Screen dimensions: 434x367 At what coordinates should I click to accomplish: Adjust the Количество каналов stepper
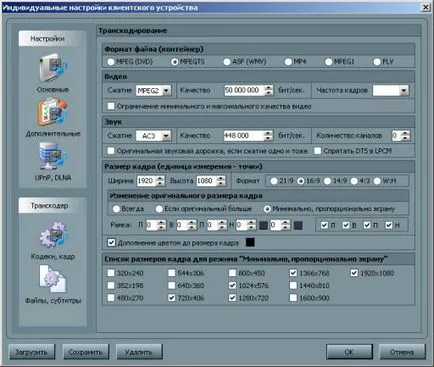[x=405, y=136]
